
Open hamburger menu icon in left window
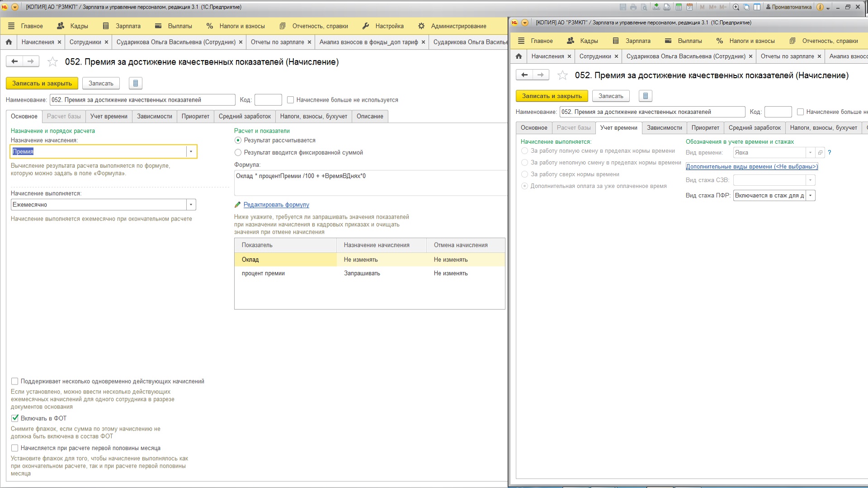click(11, 26)
